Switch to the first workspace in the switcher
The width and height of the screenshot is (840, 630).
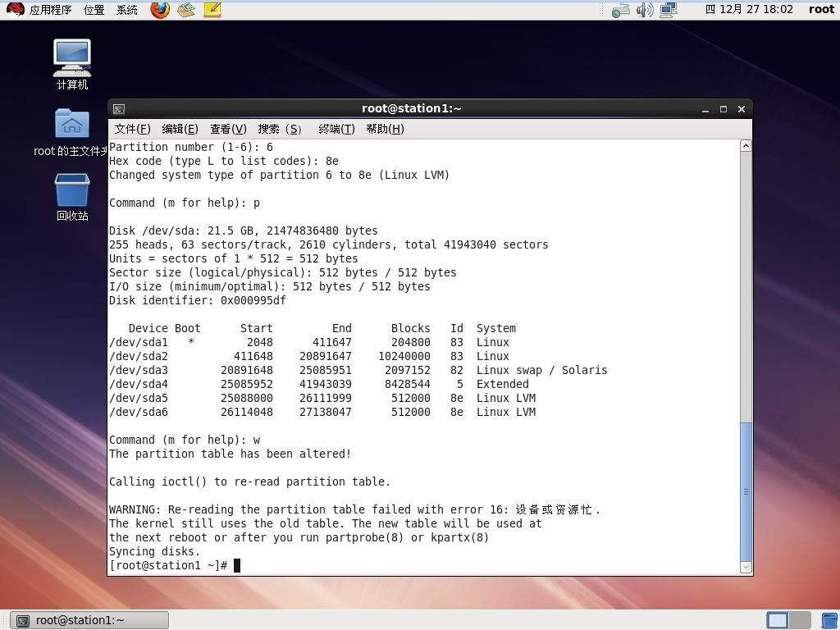coord(778,620)
